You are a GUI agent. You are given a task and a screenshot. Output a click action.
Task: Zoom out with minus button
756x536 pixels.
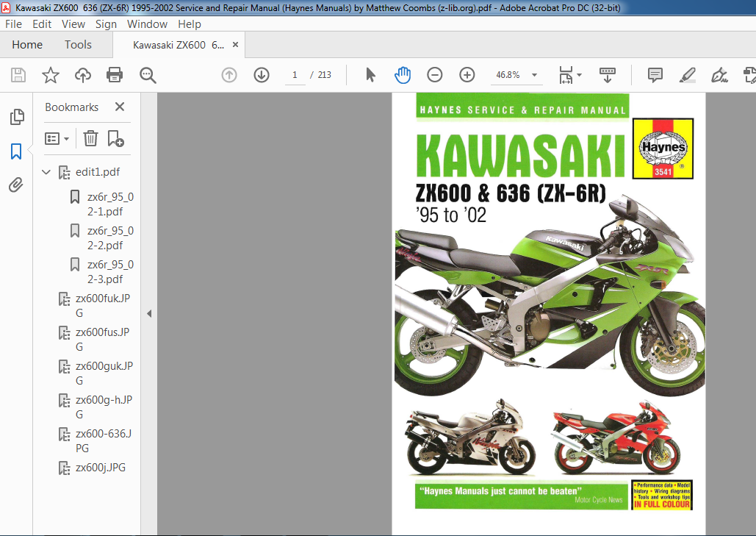pos(434,75)
